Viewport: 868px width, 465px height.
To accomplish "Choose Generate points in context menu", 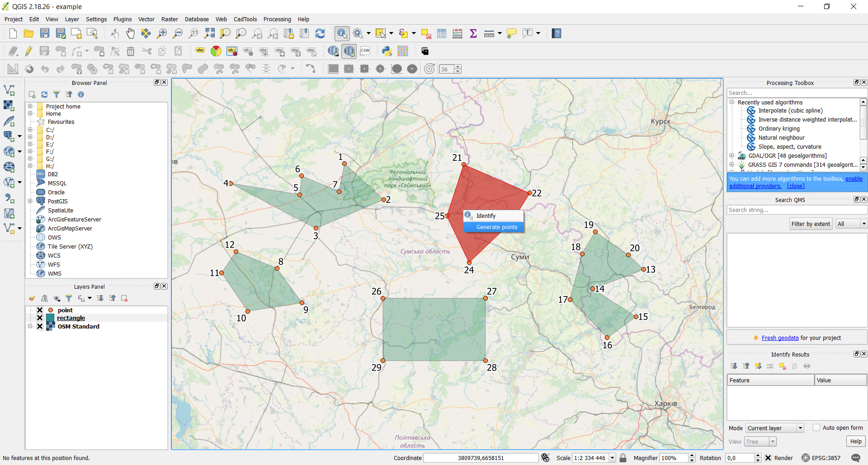I will (494, 227).
